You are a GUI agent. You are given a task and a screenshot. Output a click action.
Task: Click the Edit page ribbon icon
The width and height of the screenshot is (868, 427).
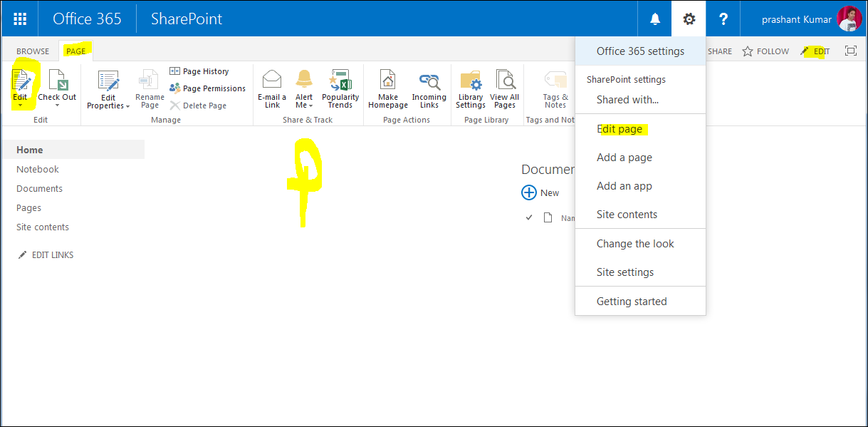[x=21, y=81]
